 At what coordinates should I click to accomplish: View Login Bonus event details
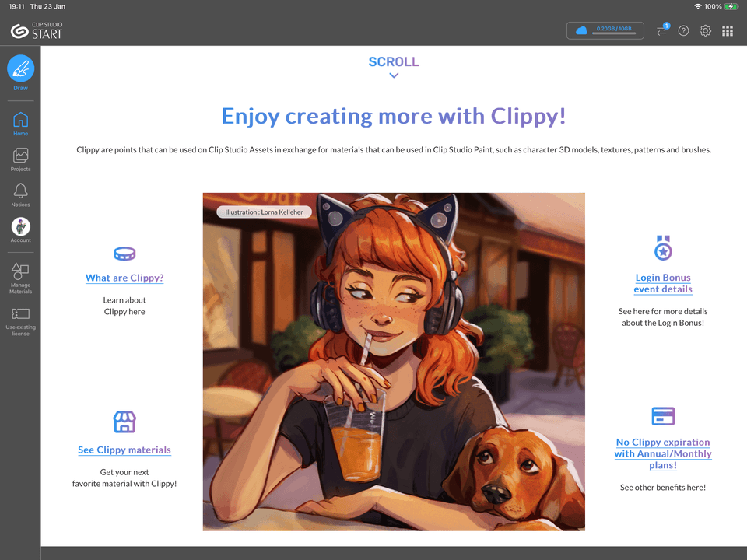point(663,283)
